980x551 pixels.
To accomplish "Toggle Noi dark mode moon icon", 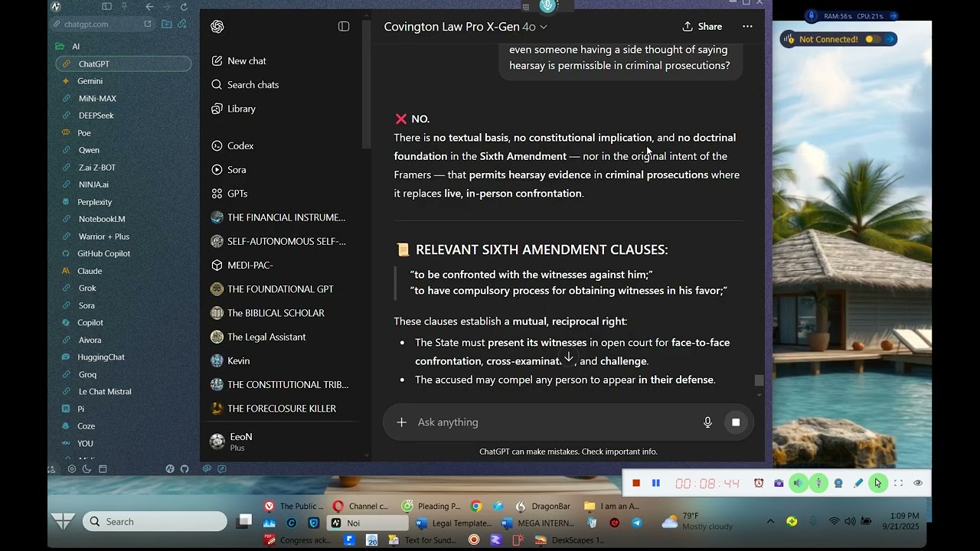I will 87,469.
